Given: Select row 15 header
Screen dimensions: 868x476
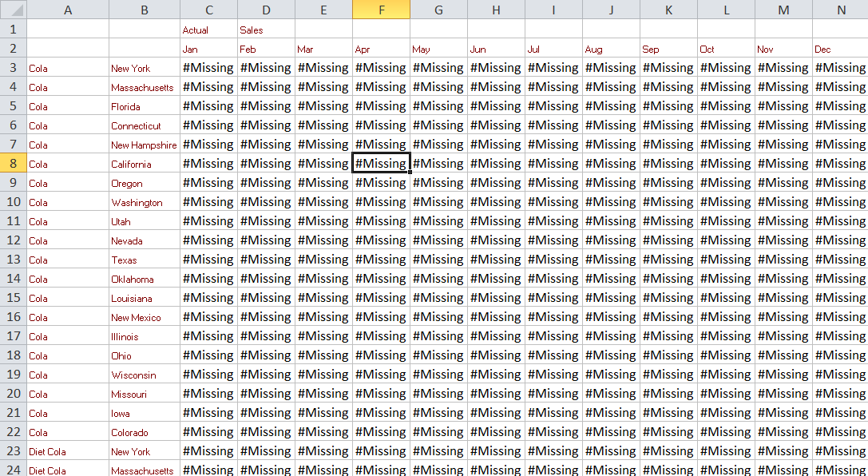Looking at the screenshot, I should pos(14,297).
